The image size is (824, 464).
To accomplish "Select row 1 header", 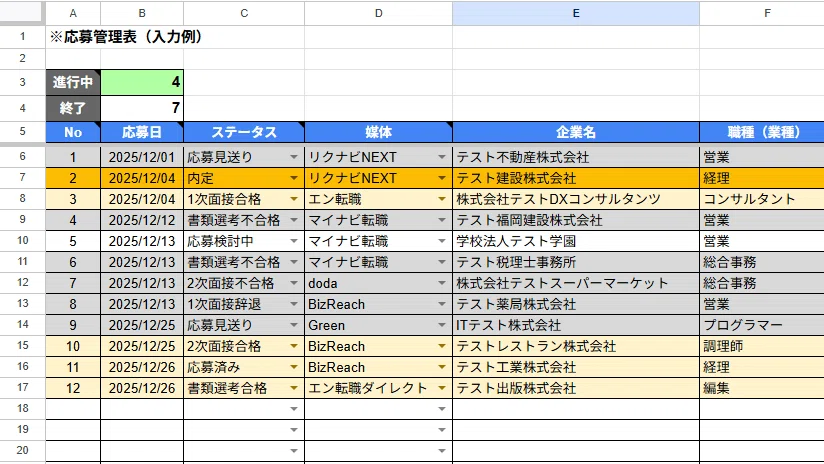I will 23,37.
